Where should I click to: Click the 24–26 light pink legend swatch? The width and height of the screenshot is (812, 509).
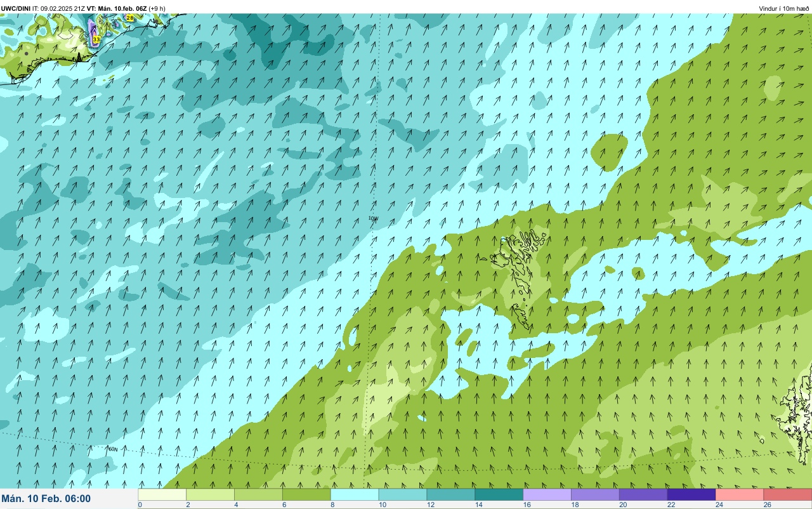(740, 494)
